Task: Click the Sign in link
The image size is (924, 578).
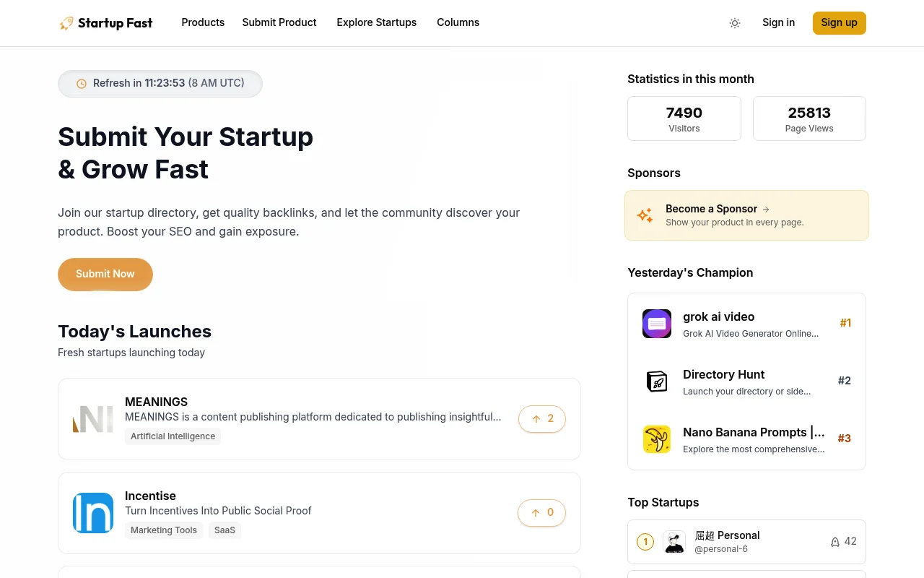Action: click(x=778, y=22)
